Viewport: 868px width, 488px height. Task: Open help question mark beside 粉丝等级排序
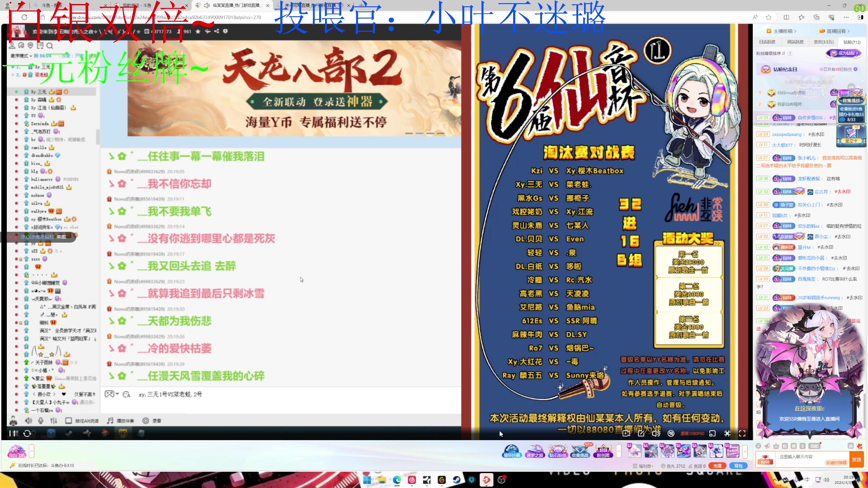pos(790,53)
